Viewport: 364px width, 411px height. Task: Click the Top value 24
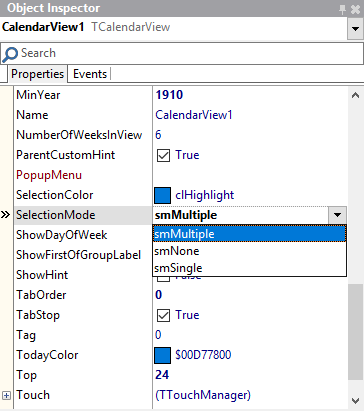click(x=162, y=375)
